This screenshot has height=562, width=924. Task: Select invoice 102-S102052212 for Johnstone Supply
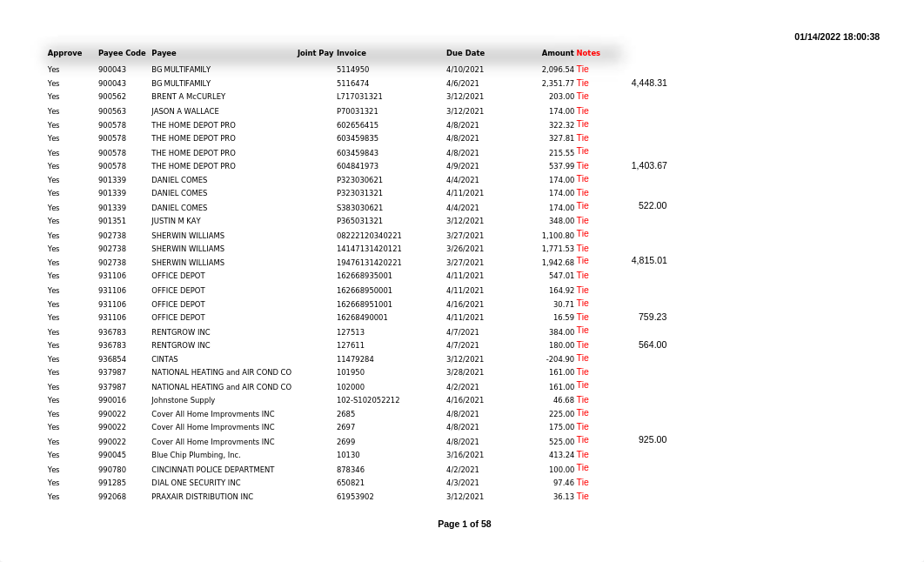[x=368, y=400]
